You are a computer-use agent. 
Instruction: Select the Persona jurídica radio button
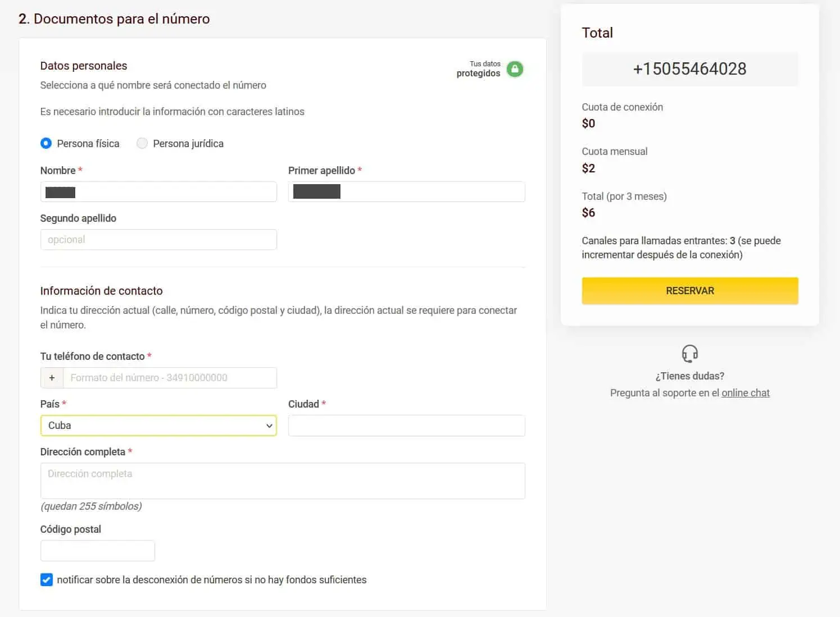click(x=142, y=144)
